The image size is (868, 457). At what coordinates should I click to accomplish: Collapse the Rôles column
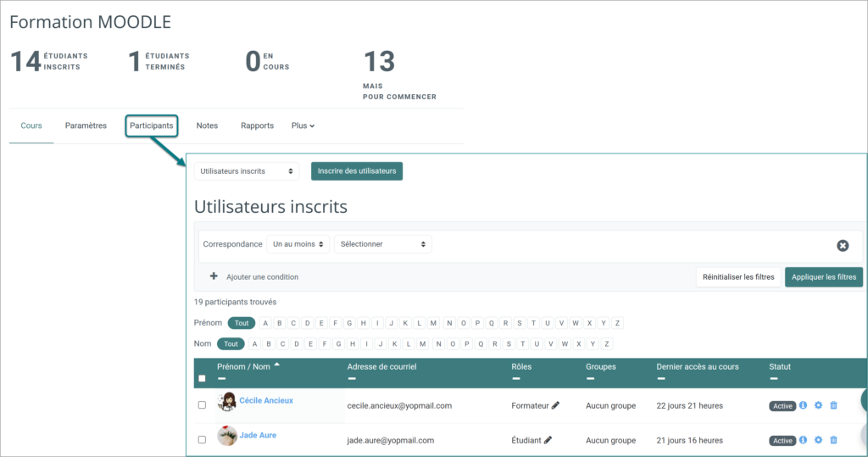[x=516, y=379]
